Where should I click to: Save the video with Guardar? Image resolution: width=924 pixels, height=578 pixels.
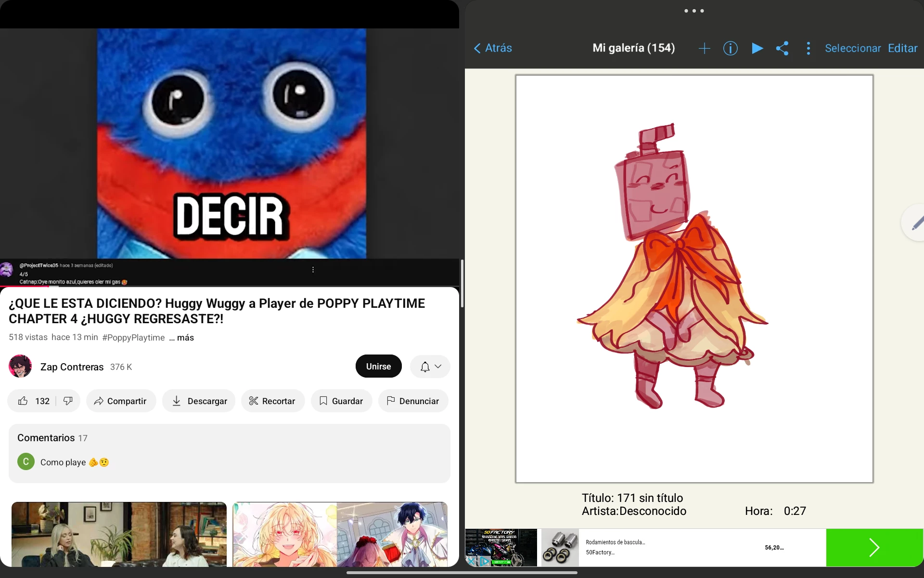[341, 401]
